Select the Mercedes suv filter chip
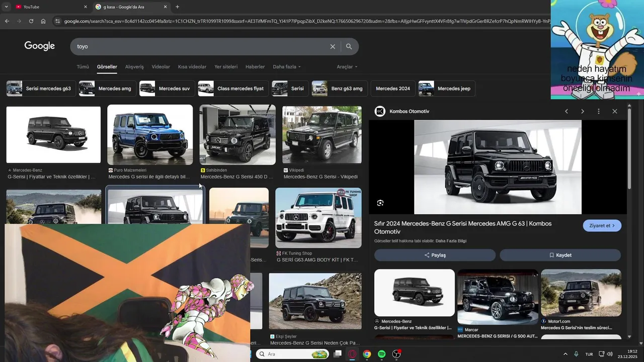 point(168,88)
